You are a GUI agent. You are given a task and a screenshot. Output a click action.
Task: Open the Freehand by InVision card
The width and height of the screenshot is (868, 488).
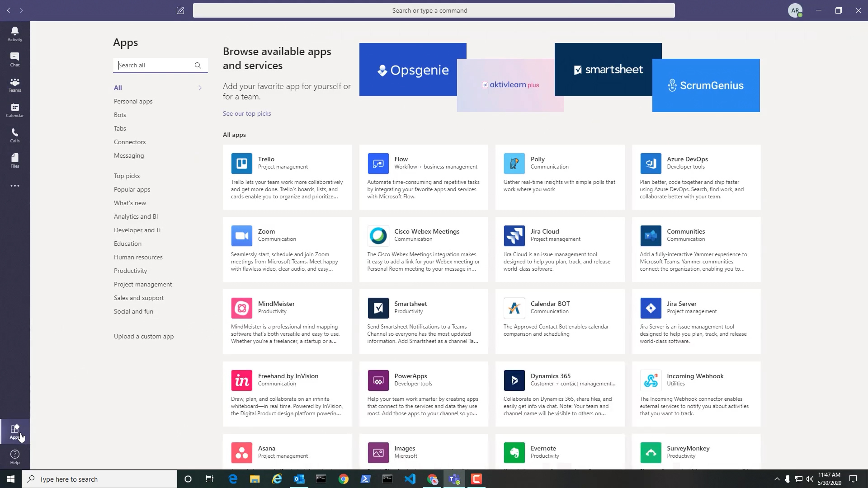coord(288,394)
